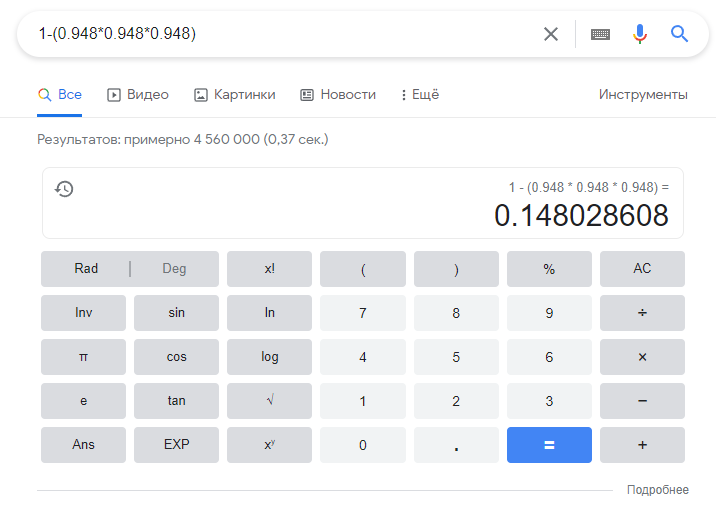Tap the digit 7 key
716x516 pixels.
(363, 313)
